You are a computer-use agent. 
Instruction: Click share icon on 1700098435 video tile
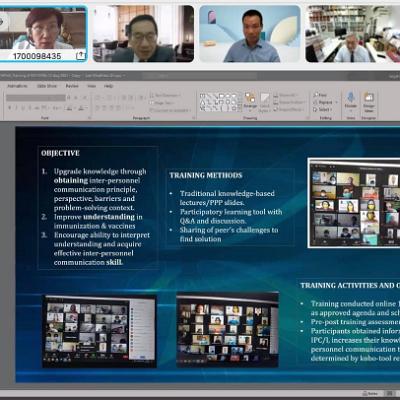(x=80, y=55)
